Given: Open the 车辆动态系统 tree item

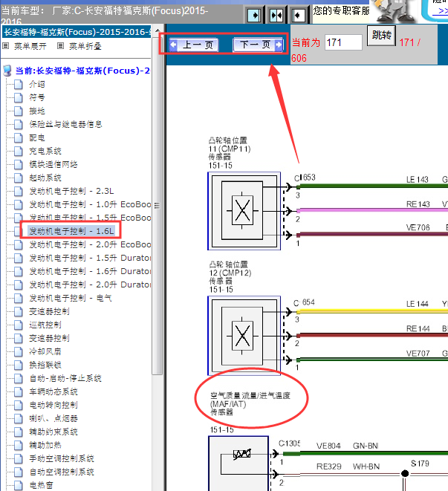Looking at the screenshot, I should [x=53, y=391].
